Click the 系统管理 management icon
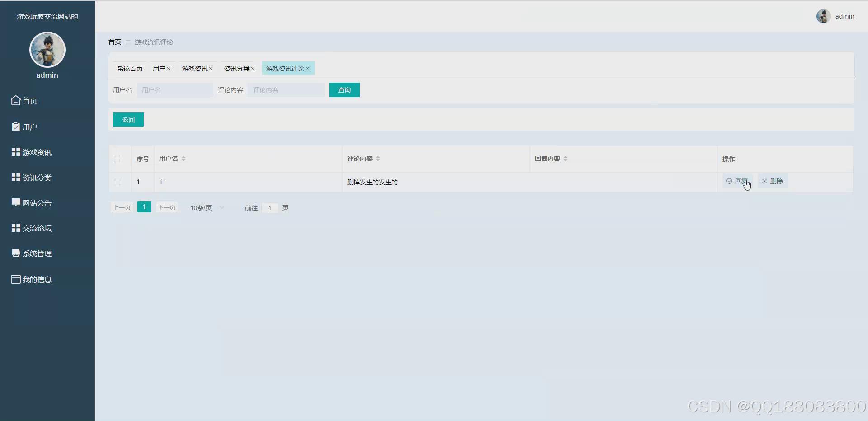 (15, 253)
